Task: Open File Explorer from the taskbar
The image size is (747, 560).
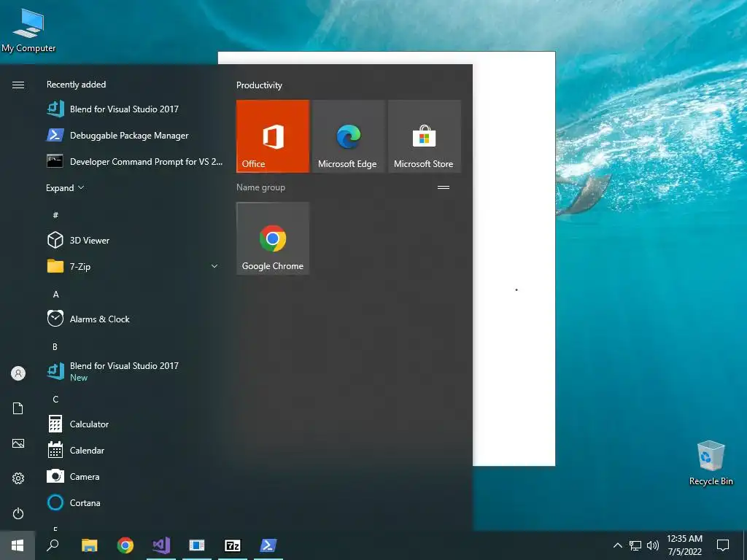Action: [x=89, y=545]
